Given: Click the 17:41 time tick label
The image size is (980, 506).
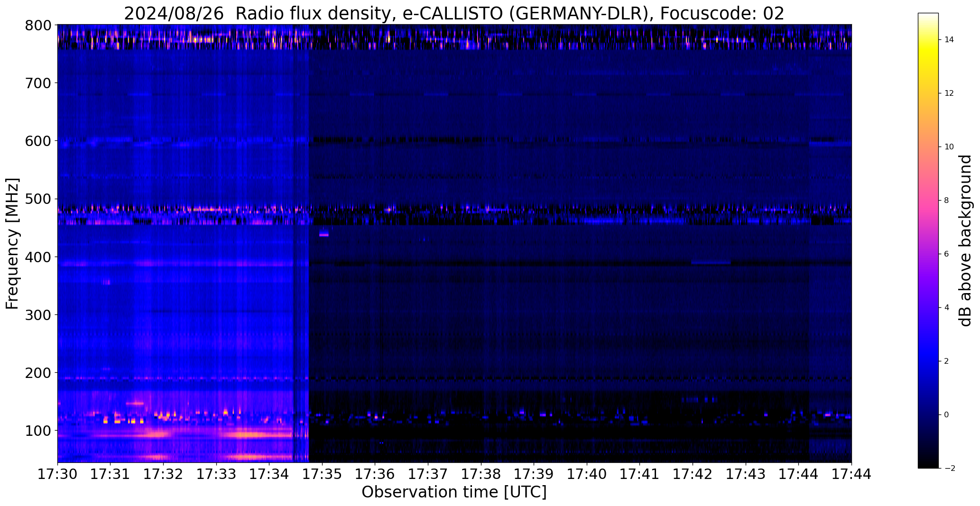Looking at the screenshot, I should (640, 474).
